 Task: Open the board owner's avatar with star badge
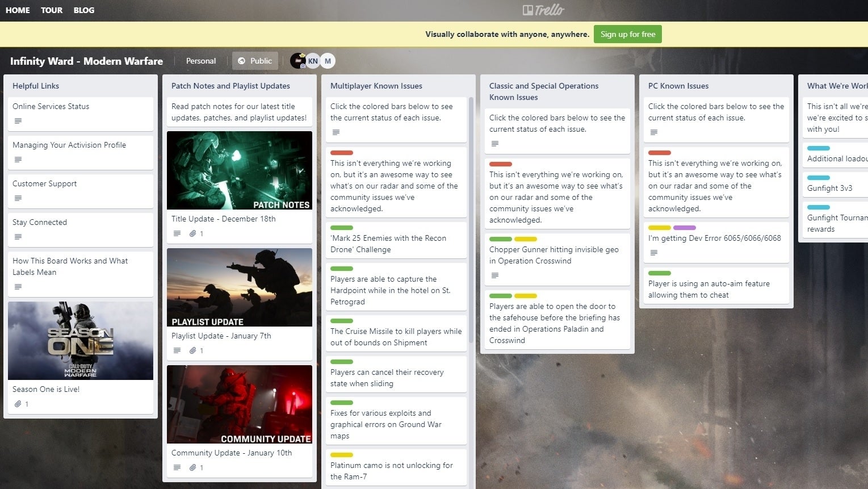click(x=298, y=61)
